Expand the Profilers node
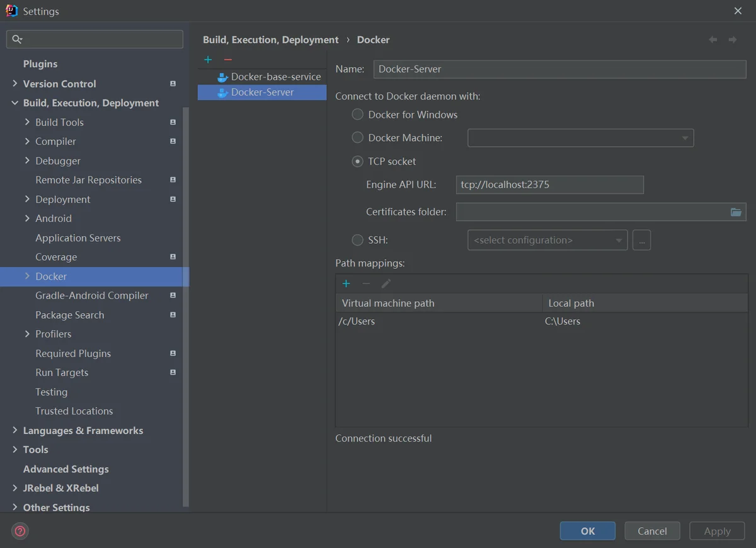Image resolution: width=756 pixels, height=548 pixels. tap(27, 334)
